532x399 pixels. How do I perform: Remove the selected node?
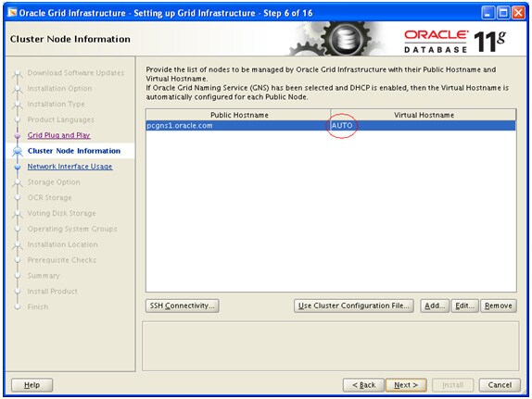[x=499, y=305]
